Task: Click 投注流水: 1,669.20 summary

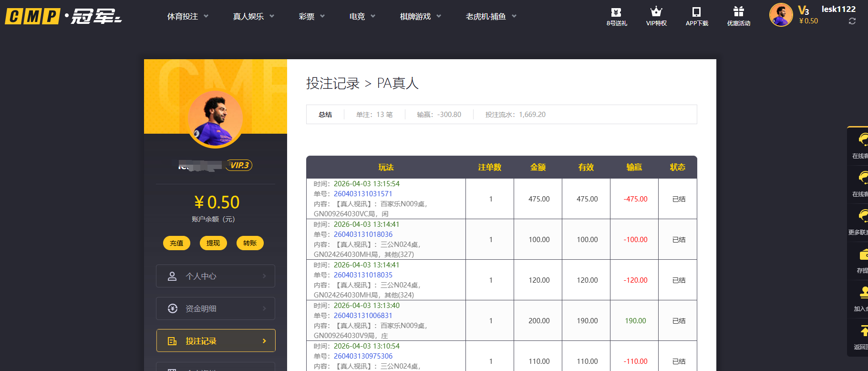Action: coord(516,115)
